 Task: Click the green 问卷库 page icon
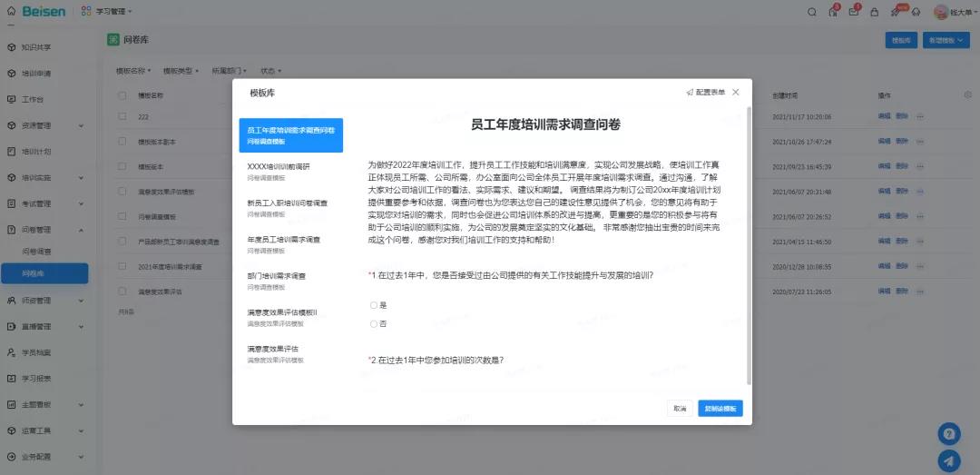(113, 40)
